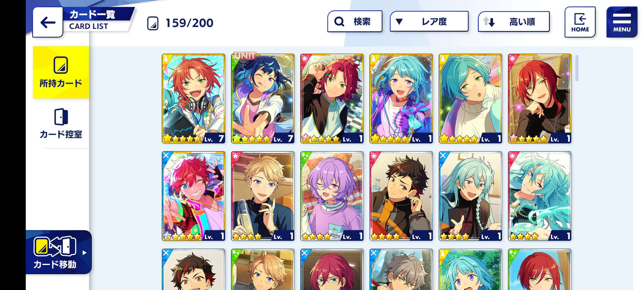Open the teal-haired card with purple jacket
The width and height of the screenshot is (644, 290).
401,99
